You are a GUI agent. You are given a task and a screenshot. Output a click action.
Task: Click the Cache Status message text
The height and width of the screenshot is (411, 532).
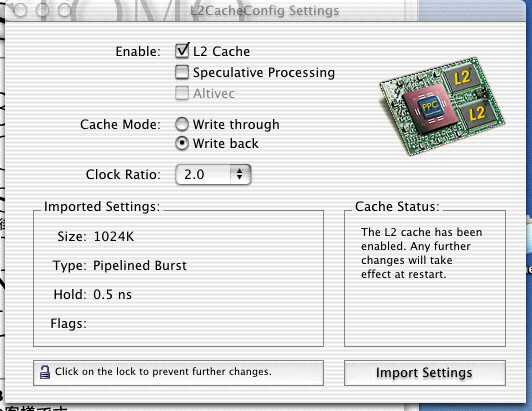(421, 253)
